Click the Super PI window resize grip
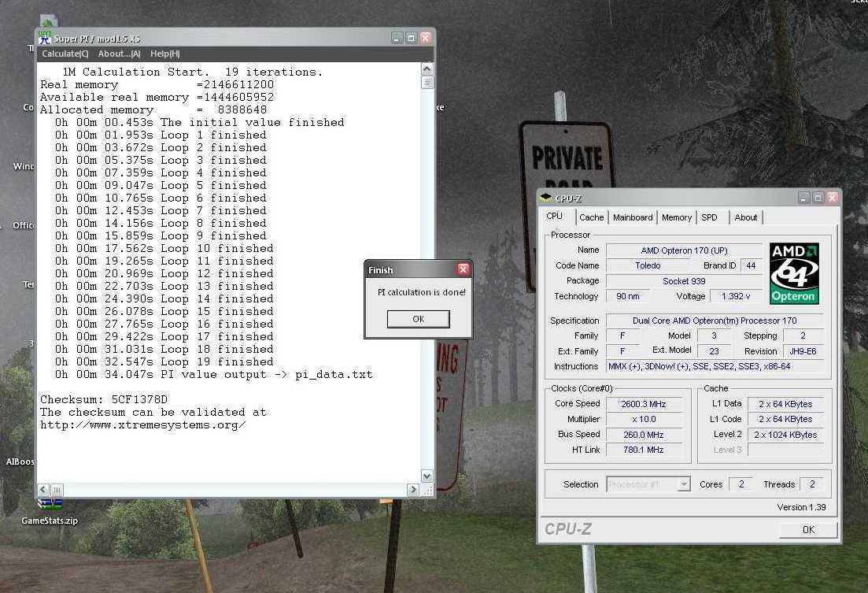868x593 pixels. pos(428,491)
